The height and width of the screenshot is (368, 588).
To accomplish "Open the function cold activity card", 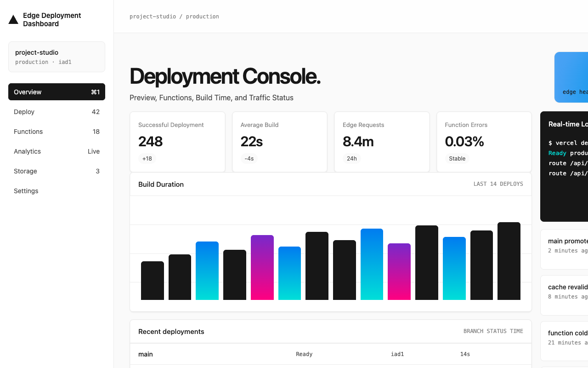I will pos(565,341).
